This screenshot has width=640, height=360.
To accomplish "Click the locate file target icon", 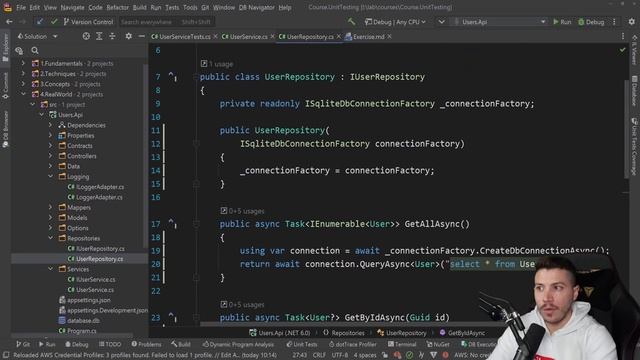I will click(86, 36).
